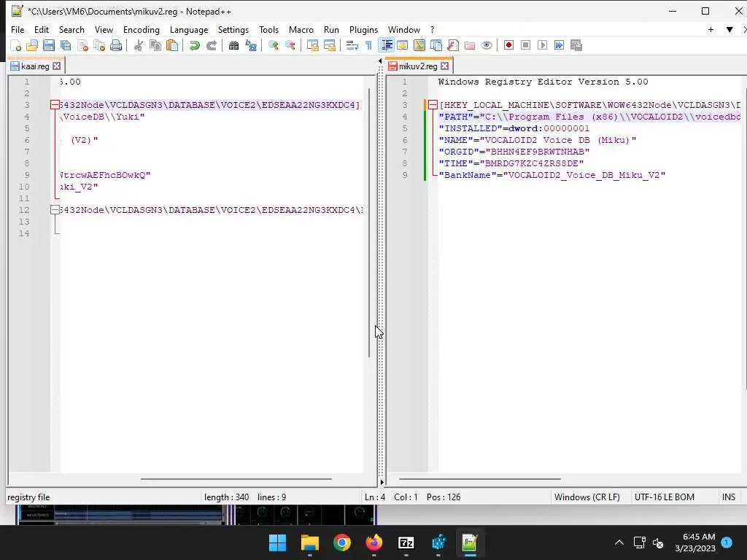Click the Close document toolbar icon
Viewport: 747px width, 560px height.
point(82,45)
